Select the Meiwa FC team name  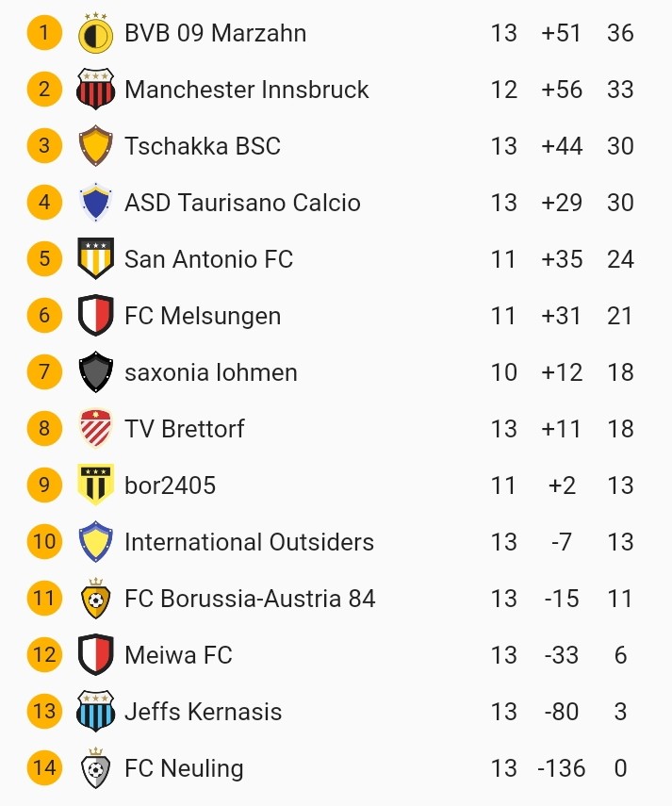click(x=178, y=655)
